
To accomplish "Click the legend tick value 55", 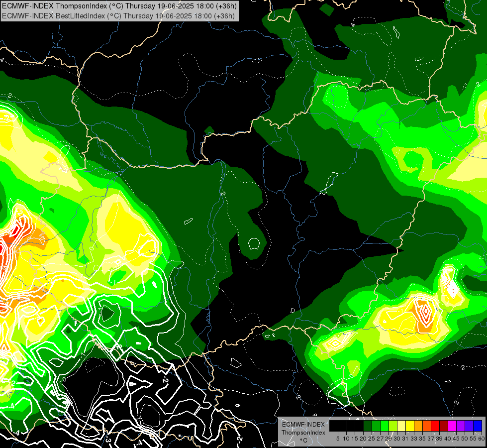I will point(473,439).
